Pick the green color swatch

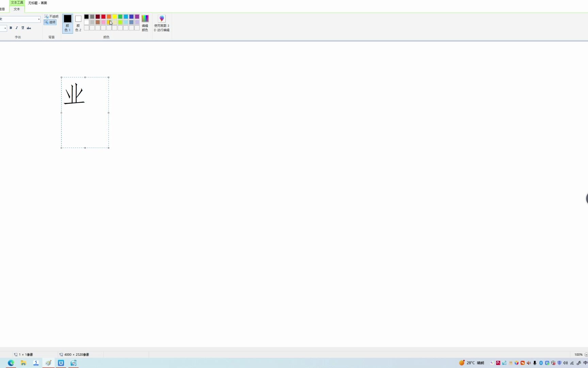(120, 16)
